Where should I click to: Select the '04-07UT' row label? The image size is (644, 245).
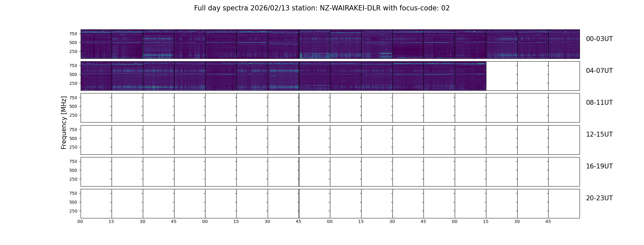[x=599, y=71]
